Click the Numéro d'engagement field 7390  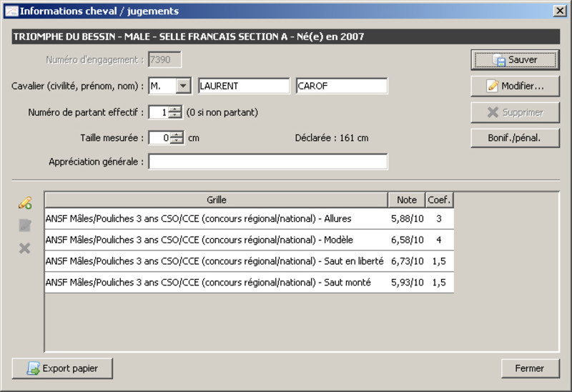point(164,59)
